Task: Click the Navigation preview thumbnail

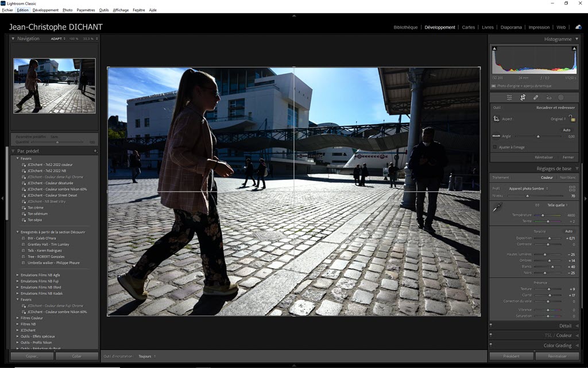Action: [55, 86]
